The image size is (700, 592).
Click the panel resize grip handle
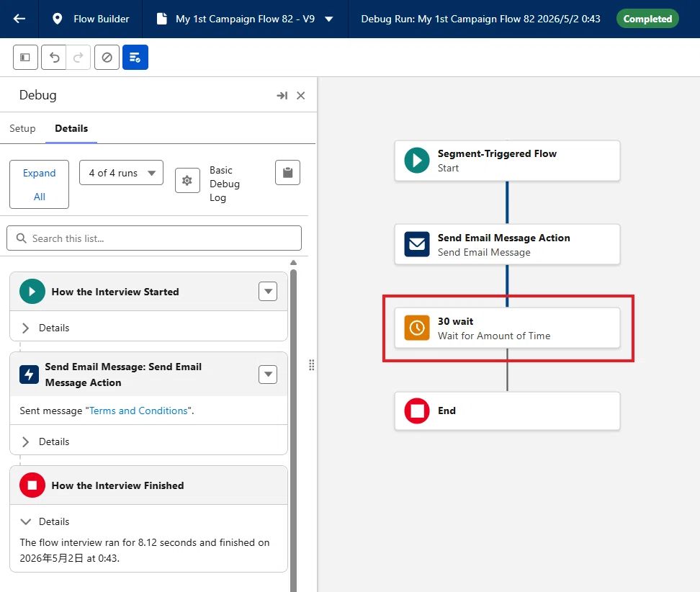point(312,365)
